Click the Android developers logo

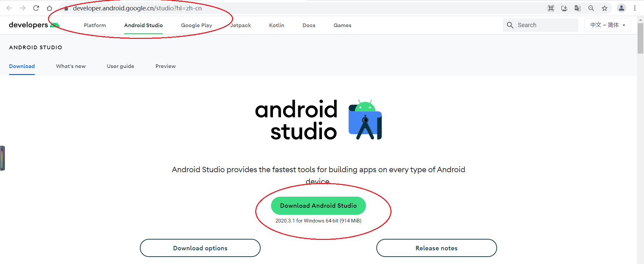[x=34, y=25]
